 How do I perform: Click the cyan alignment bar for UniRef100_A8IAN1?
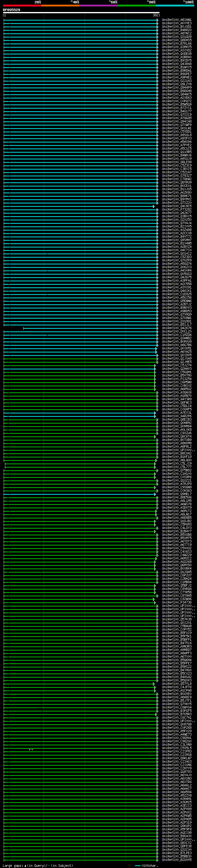click(81, 20)
